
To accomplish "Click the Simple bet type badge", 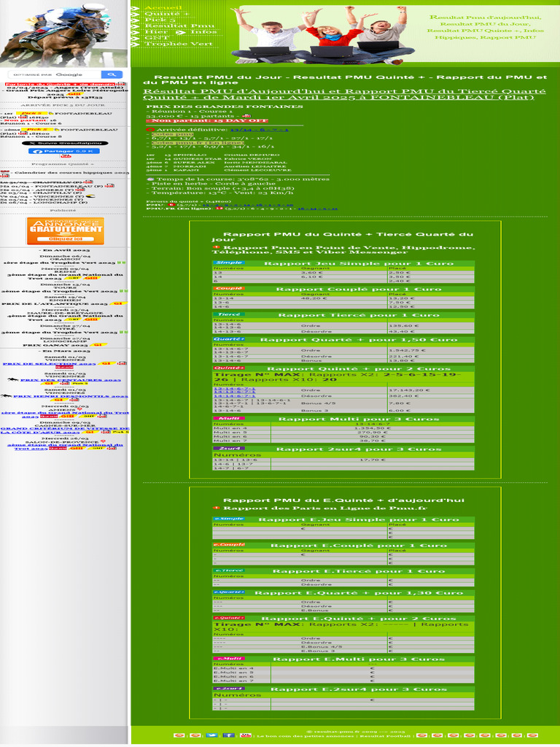I will (x=228, y=263).
